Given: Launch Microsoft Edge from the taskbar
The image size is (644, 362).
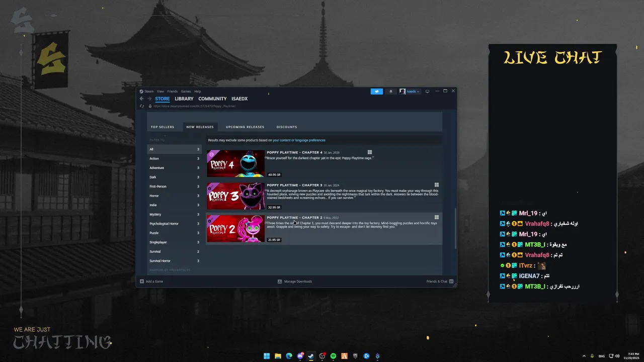Looking at the screenshot, I should click(x=289, y=356).
